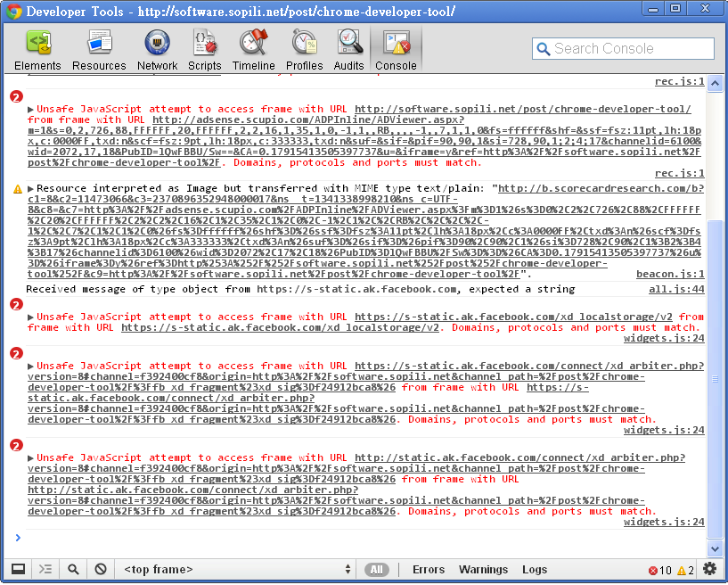Open the Profiles panel

pos(304,50)
